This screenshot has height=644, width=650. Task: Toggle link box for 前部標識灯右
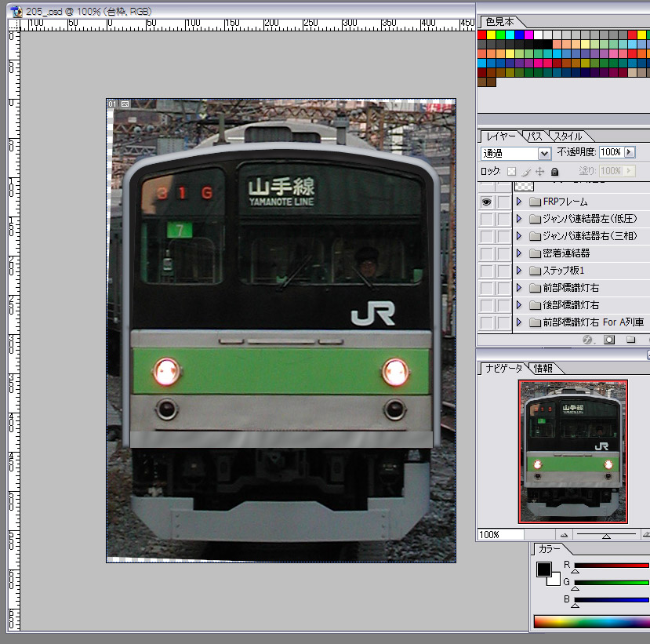pos(503,288)
